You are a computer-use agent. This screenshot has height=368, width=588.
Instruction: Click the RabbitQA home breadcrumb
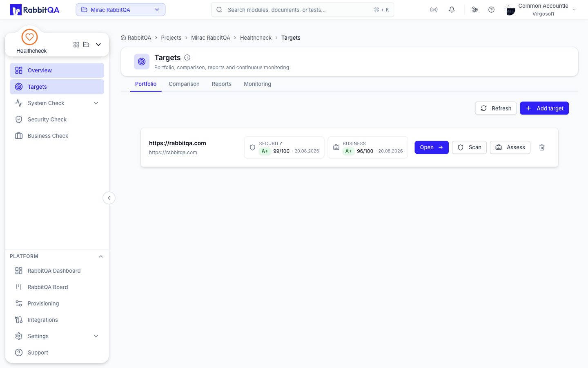136,38
